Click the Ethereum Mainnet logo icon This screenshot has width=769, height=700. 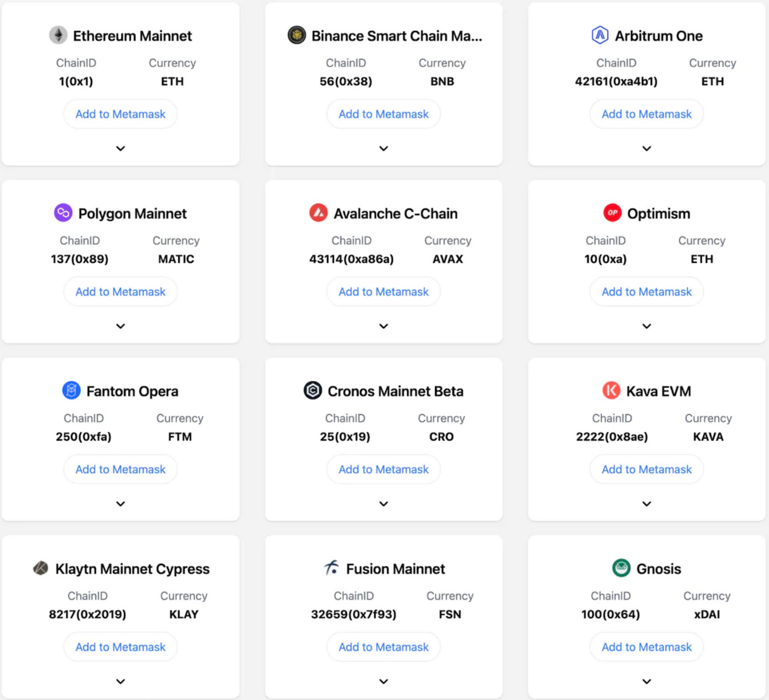pyautogui.click(x=58, y=35)
